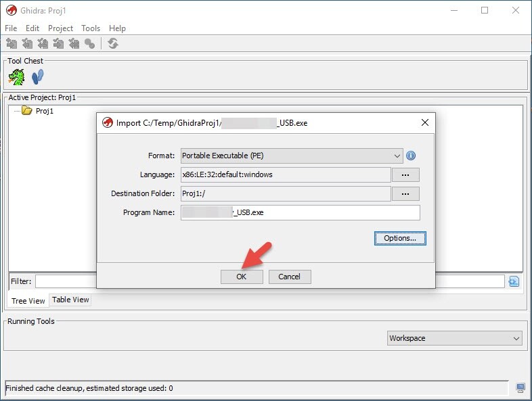Click the Program Name text field
Viewport: 532px width, 401px height.
[300, 212]
